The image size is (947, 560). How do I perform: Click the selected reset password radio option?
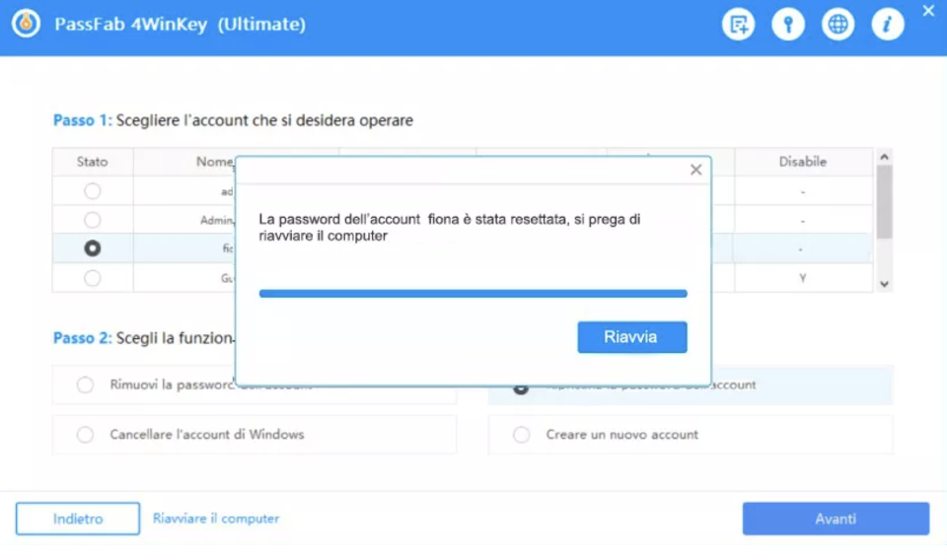pos(521,387)
